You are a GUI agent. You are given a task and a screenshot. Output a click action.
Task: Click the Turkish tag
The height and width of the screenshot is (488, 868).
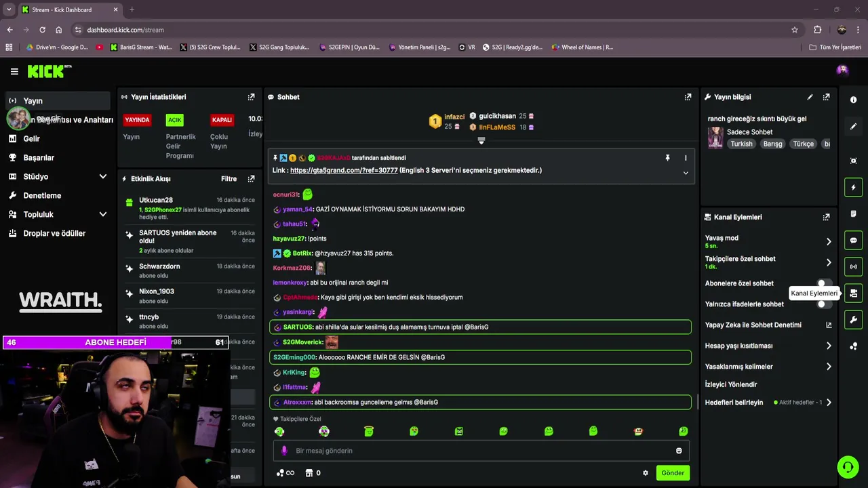(x=741, y=144)
